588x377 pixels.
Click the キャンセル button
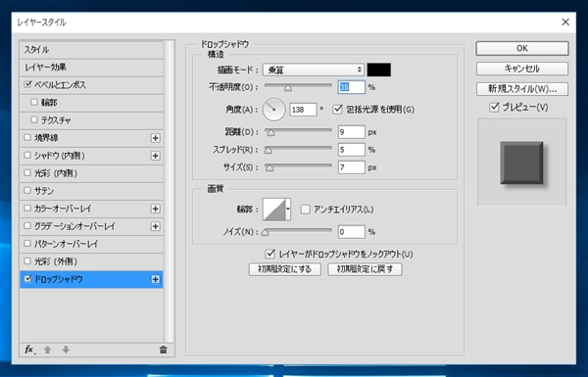(x=522, y=69)
